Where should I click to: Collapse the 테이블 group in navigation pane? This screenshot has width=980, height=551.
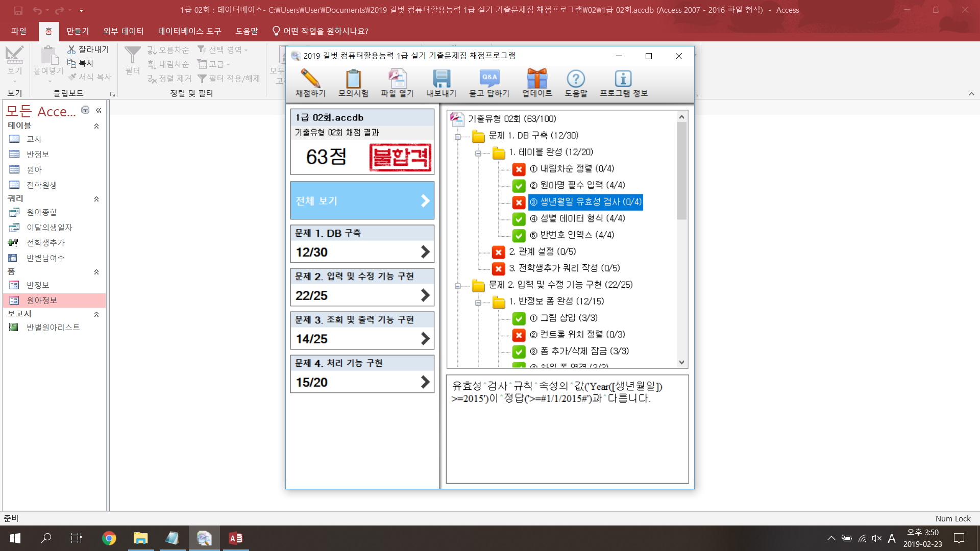click(x=96, y=126)
